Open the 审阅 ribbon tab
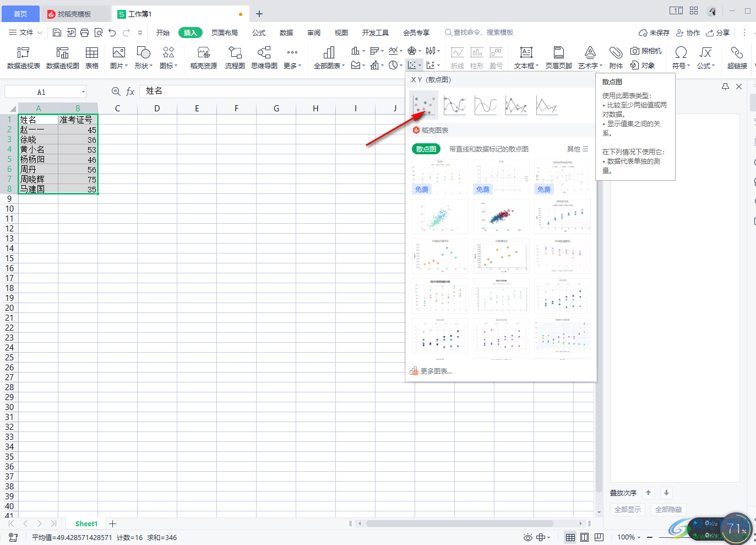The image size is (756, 545). pos(314,33)
